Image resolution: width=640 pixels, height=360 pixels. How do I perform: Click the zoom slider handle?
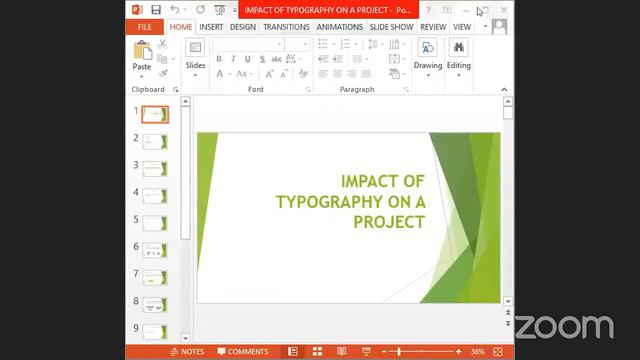pos(399,351)
